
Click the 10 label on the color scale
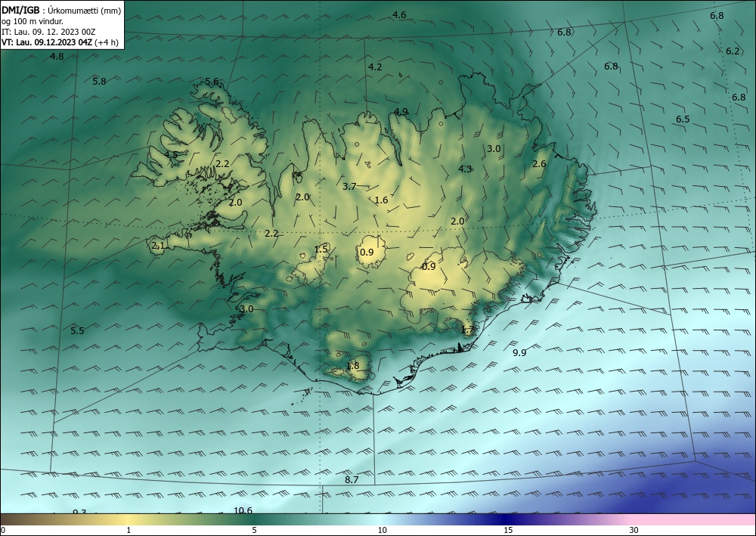coord(383,530)
